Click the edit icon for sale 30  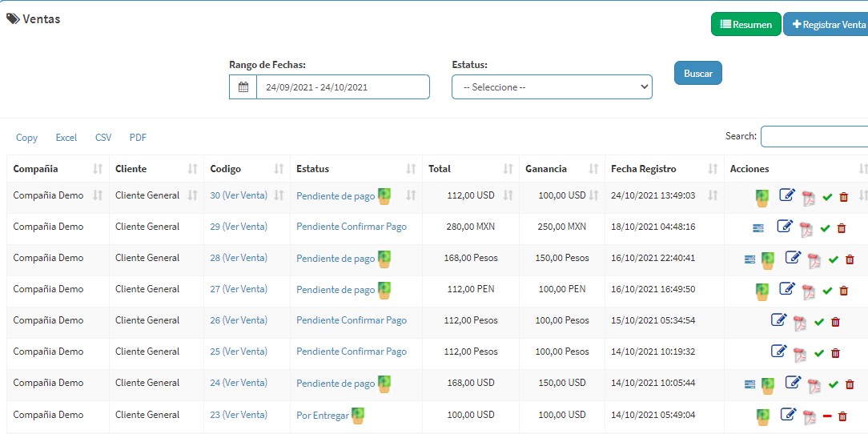pos(787,195)
